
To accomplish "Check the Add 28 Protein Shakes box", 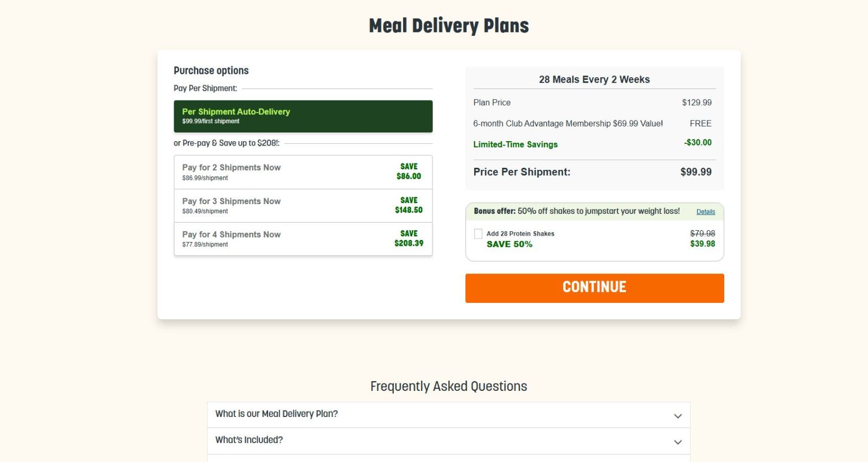I will pos(478,234).
